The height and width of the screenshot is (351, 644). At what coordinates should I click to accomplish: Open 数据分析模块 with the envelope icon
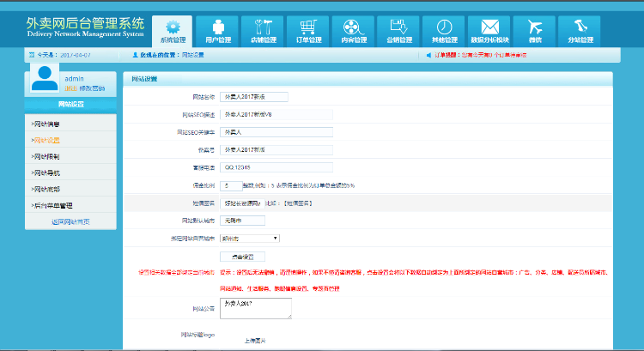tap(489, 31)
